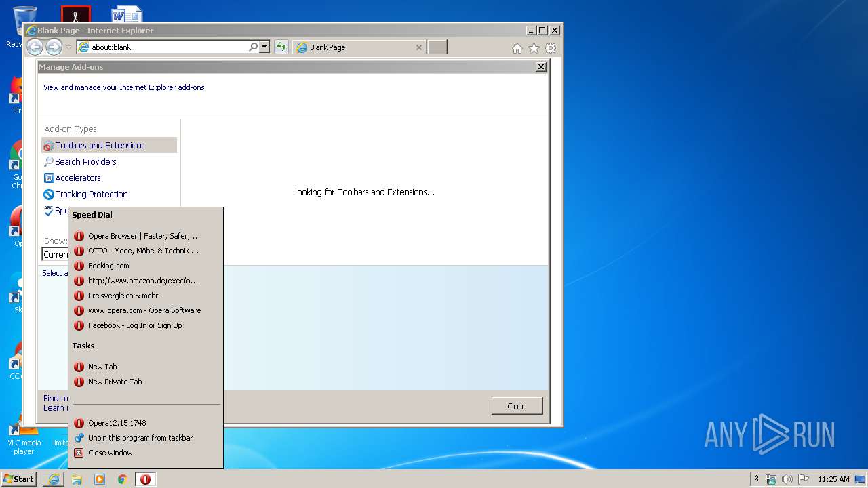Close the Blank Page tab
Screen dimensions: 868x488
418,47
